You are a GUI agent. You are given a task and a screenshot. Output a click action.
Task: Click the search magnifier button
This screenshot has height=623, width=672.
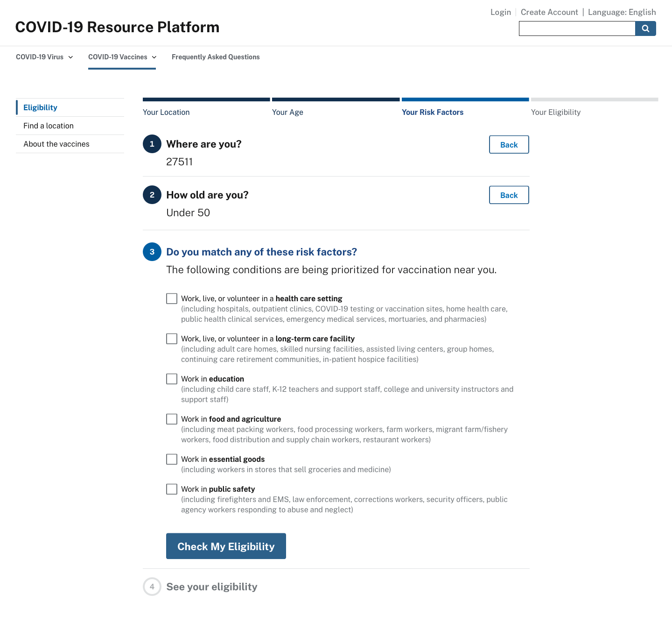645,28
